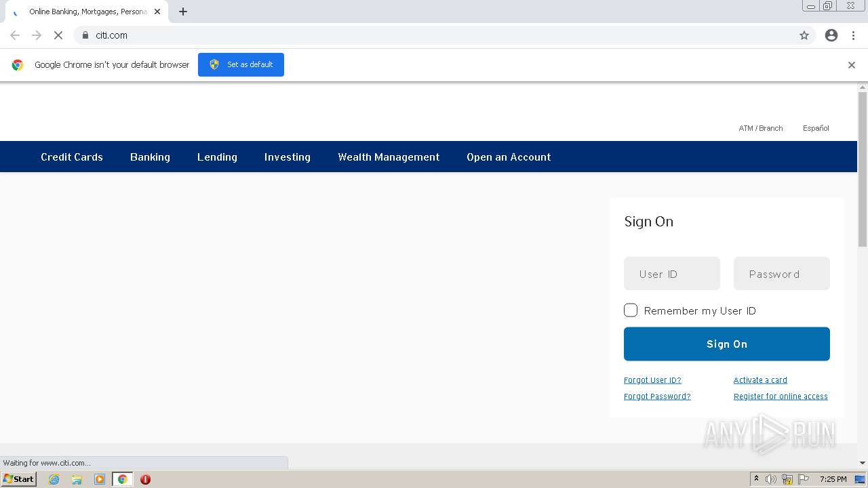Open the Lending menu
Image resolution: width=868 pixels, height=488 pixels.
pyautogui.click(x=217, y=157)
